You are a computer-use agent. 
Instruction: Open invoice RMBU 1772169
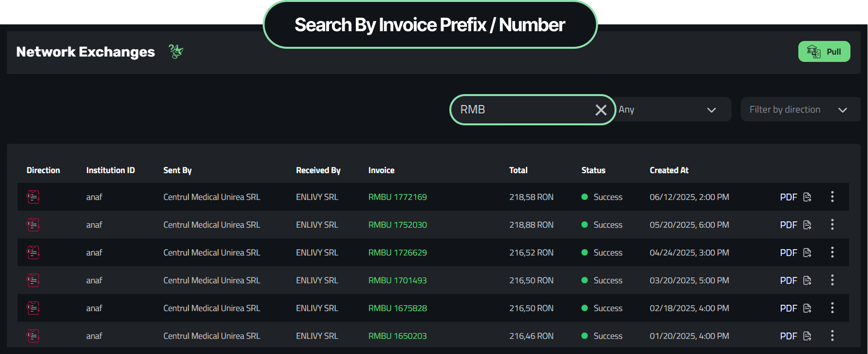[x=397, y=197]
